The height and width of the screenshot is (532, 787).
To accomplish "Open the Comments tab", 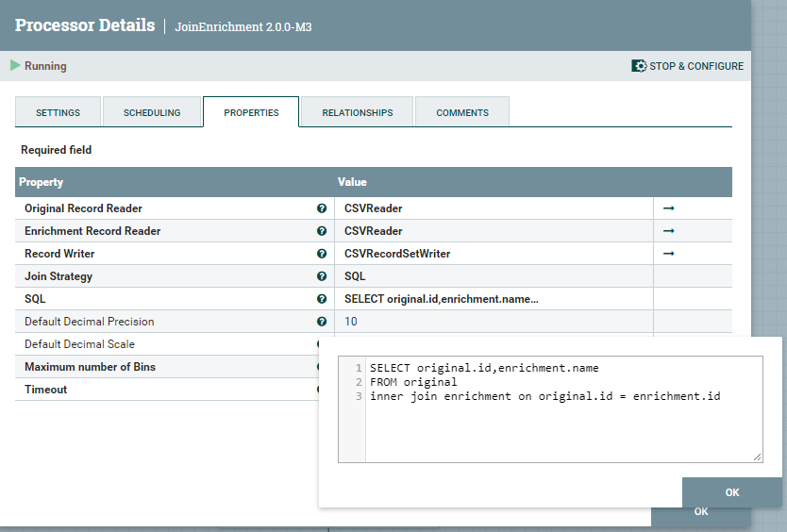I will (x=462, y=112).
